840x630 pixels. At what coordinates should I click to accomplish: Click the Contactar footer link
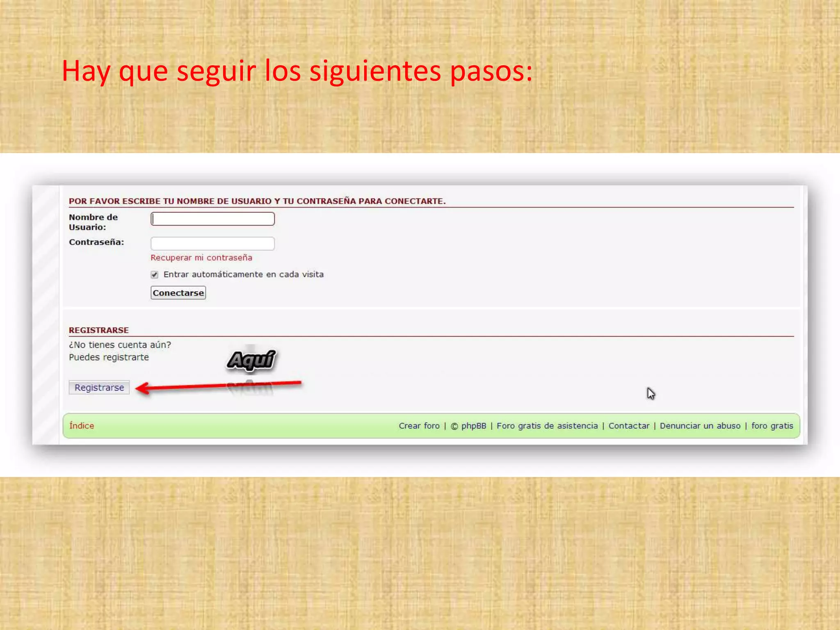coord(629,426)
